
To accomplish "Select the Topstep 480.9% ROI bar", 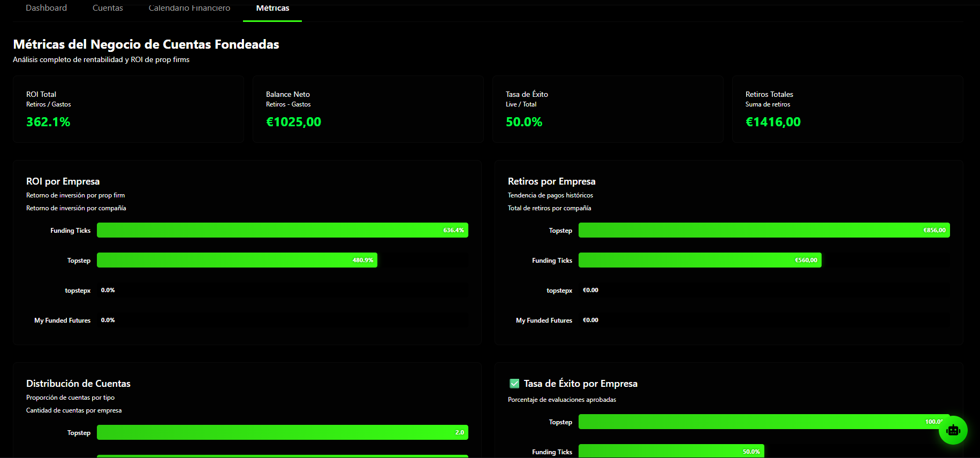I will [x=237, y=260].
